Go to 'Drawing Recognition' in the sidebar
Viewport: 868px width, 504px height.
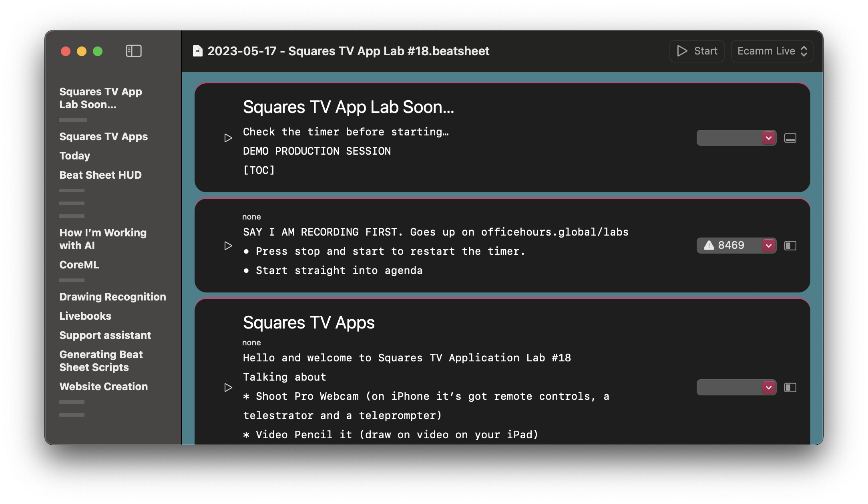(x=113, y=297)
